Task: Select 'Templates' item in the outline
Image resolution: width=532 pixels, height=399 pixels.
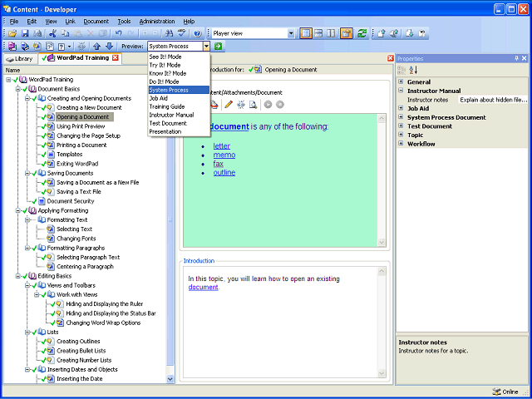Action: (x=70, y=155)
